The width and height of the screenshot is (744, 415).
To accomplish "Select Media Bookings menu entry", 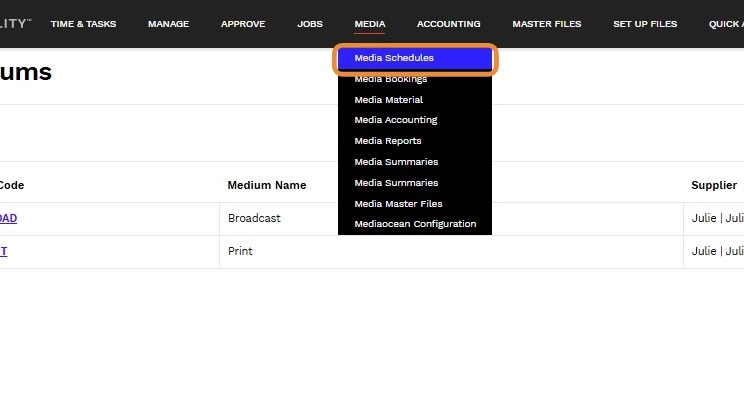I will pos(391,79).
